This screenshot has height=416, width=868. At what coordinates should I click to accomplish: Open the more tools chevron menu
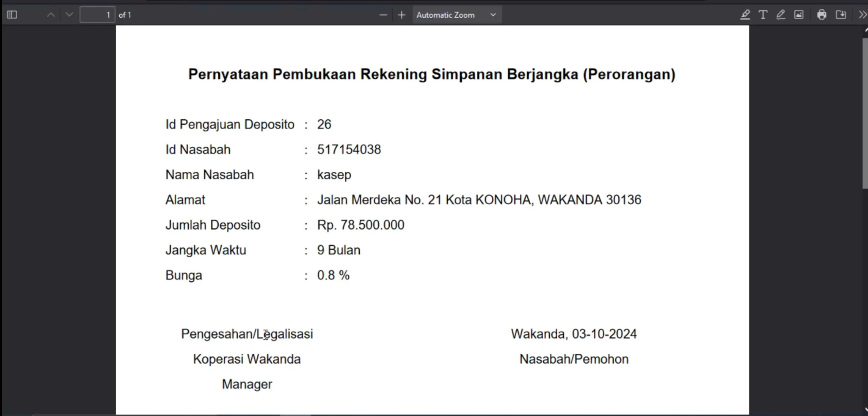pyautogui.click(x=862, y=15)
